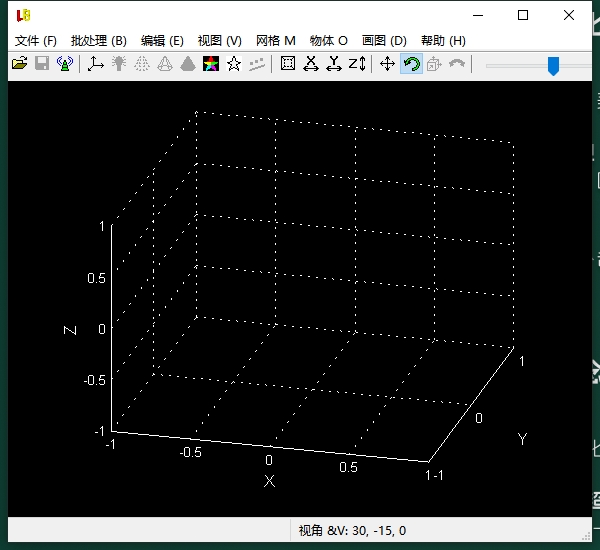The width and height of the screenshot is (600, 550).
Task: Open the 画图 (D) menu
Action: 384,41
